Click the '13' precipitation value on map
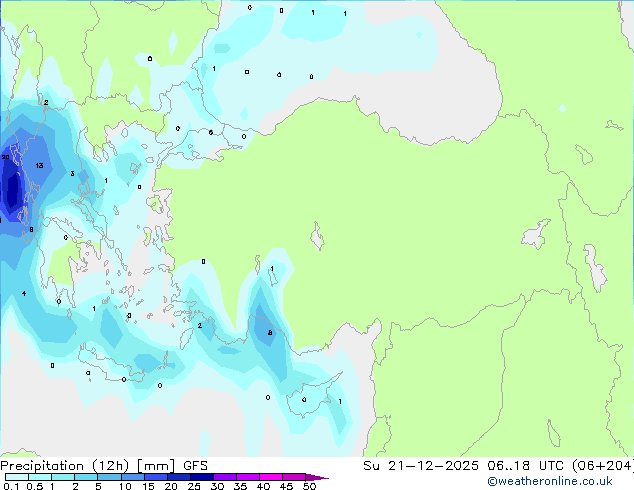The width and height of the screenshot is (634, 490). point(39,165)
